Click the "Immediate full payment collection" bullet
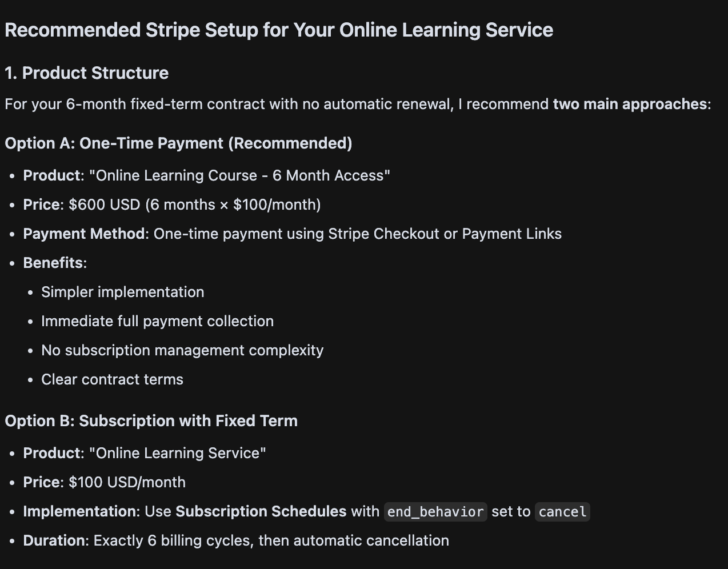 coord(157,321)
